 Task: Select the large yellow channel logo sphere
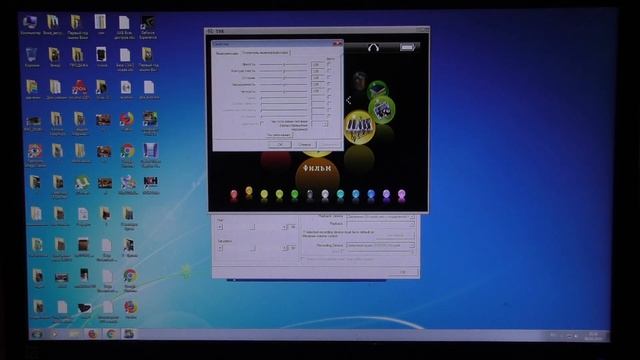coord(359,127)
